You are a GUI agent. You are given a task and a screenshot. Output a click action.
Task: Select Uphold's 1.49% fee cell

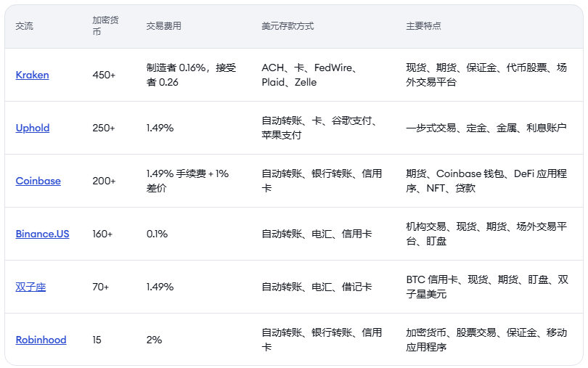click(160, 128)
